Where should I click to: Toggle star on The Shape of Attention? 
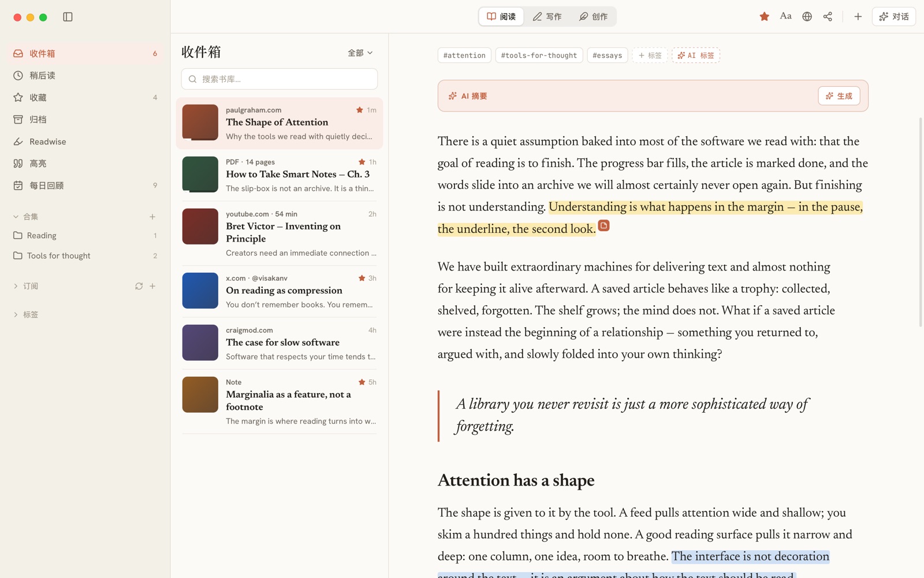tap(359, 110)
